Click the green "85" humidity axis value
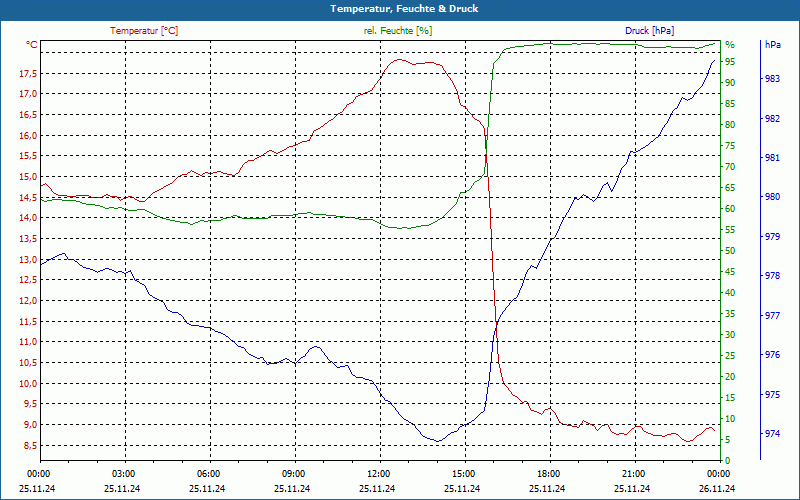 pyautogui.click(x=730, y=104)
